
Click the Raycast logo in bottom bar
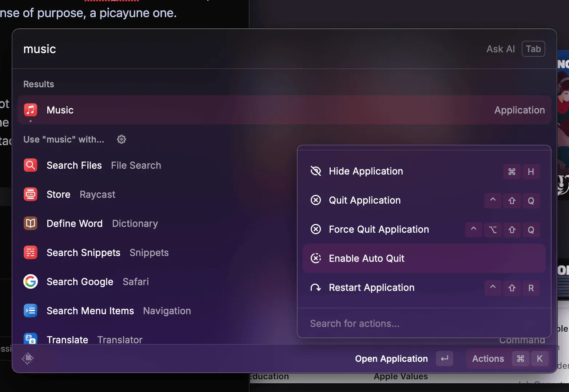(x=28, y=359)
